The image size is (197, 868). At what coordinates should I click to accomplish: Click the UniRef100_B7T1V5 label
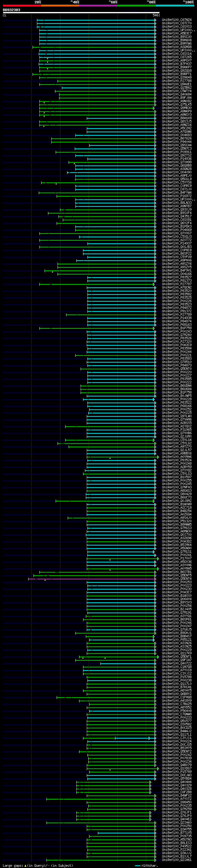click(177, 833)
